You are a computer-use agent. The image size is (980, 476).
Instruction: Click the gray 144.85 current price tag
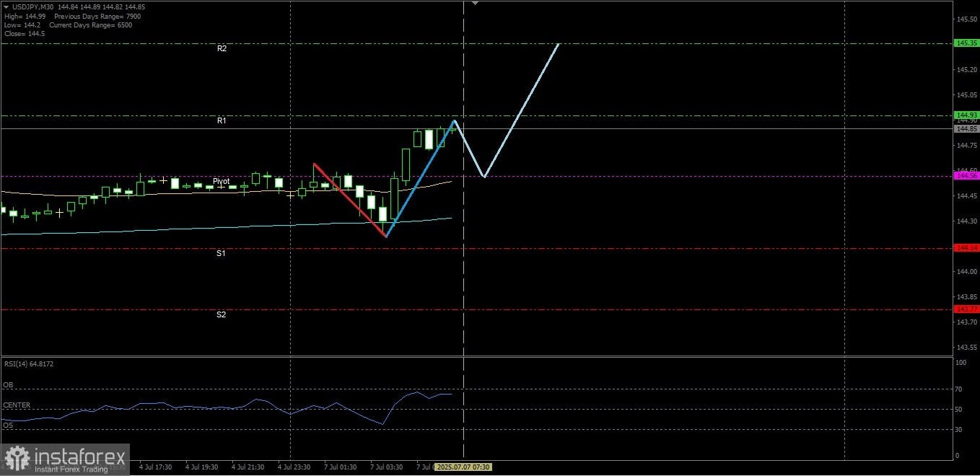tap(966, 129)
